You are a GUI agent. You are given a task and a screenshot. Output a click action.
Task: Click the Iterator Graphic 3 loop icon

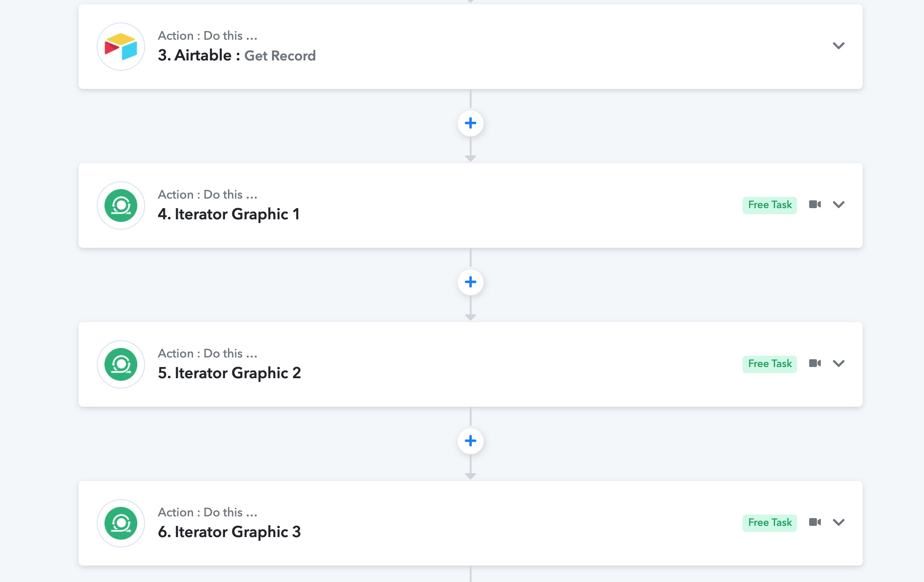[121, 523]
